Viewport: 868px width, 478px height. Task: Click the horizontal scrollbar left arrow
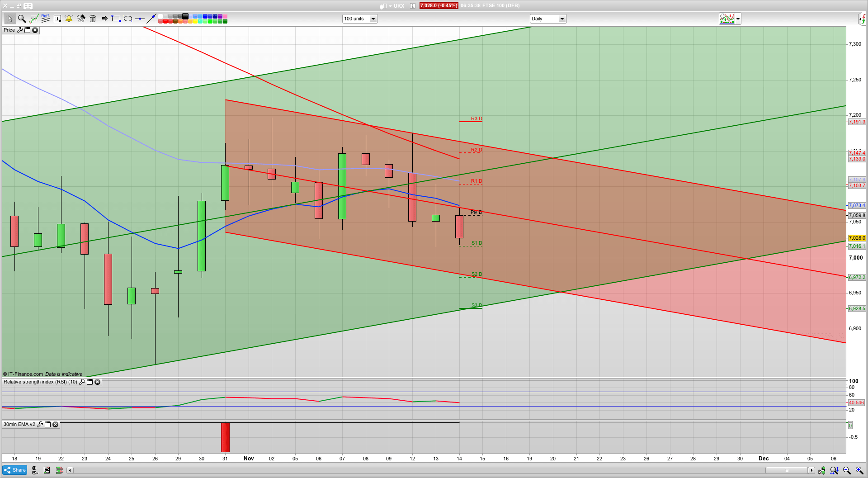coord(70,470)
